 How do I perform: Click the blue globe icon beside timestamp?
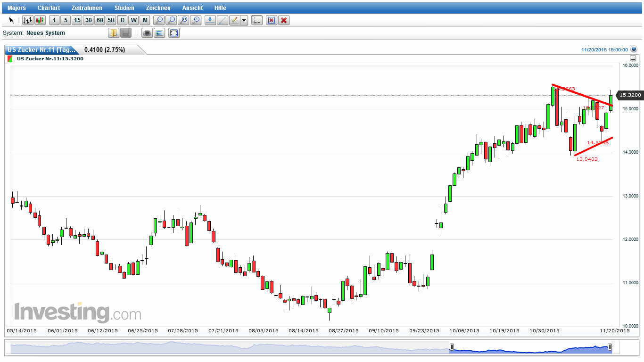(x=634, y=49)
